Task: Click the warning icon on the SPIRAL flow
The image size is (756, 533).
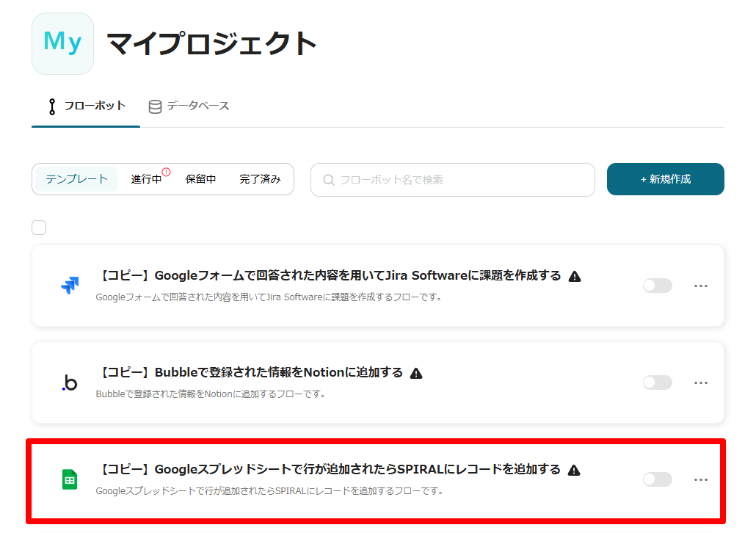Action: [x=574, y=471]
